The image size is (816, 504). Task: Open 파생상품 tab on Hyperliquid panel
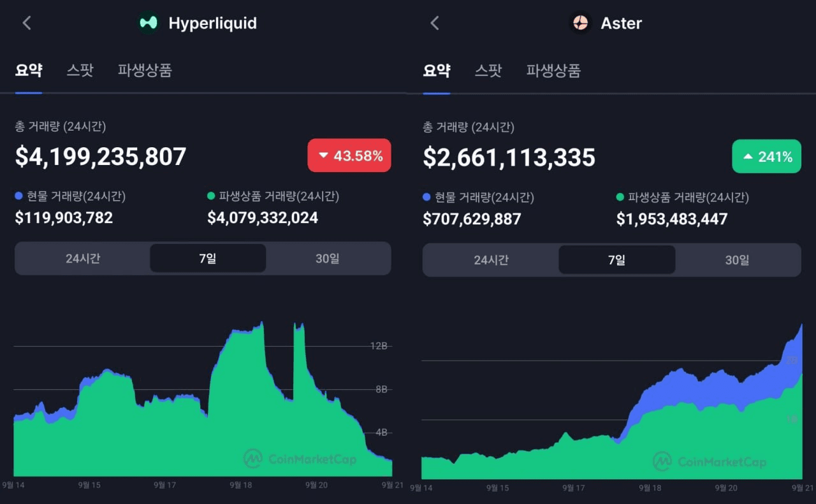pyautogui.click(x=145, y=70)
